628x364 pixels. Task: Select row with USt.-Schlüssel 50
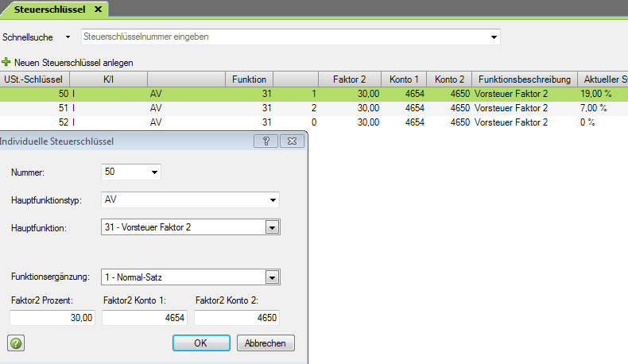coord(314,94)
